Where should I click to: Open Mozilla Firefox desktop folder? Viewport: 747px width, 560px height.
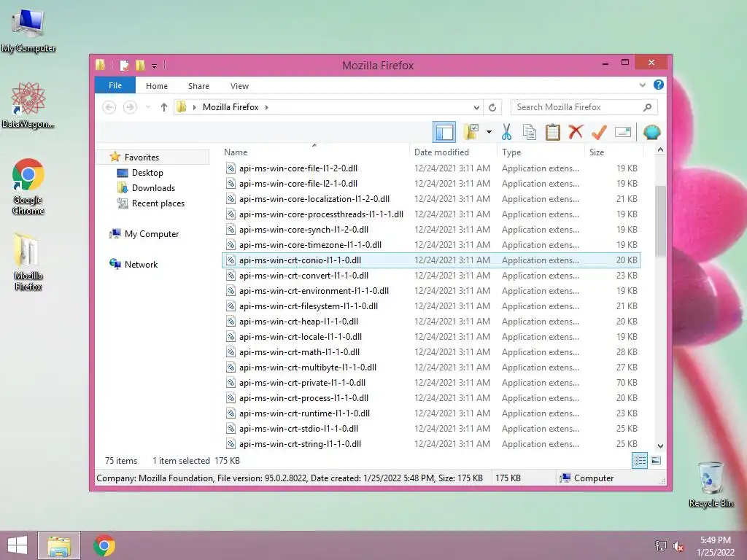28,262
